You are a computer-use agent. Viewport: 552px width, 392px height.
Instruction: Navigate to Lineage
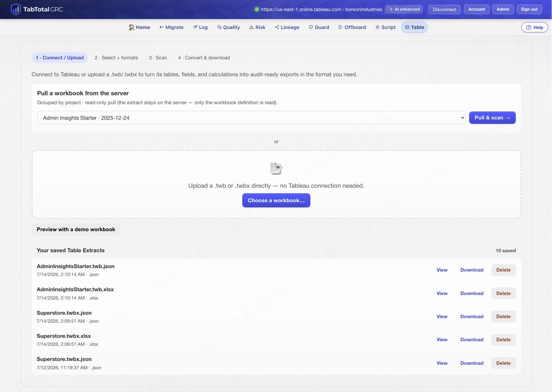[287, 27]
